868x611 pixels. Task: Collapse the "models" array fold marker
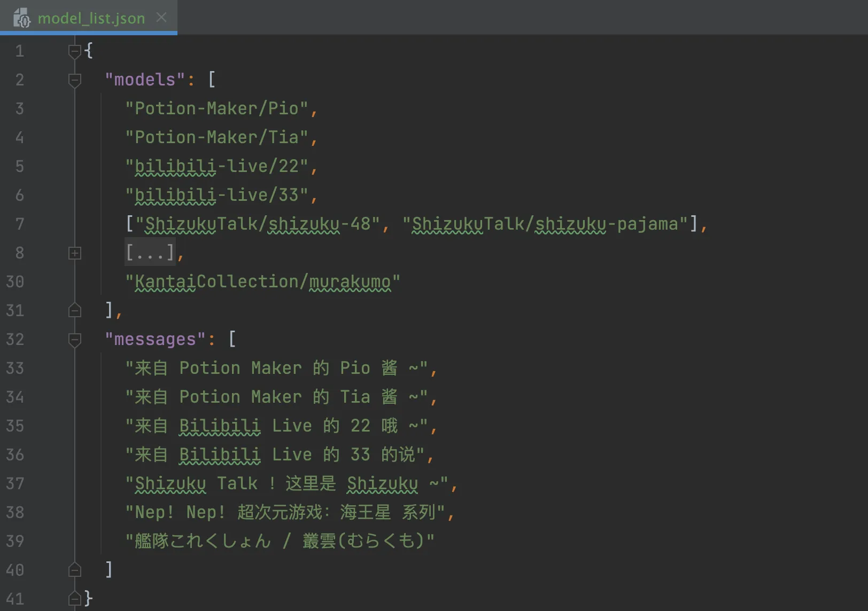pyautogui.click(x=75, y=80)
